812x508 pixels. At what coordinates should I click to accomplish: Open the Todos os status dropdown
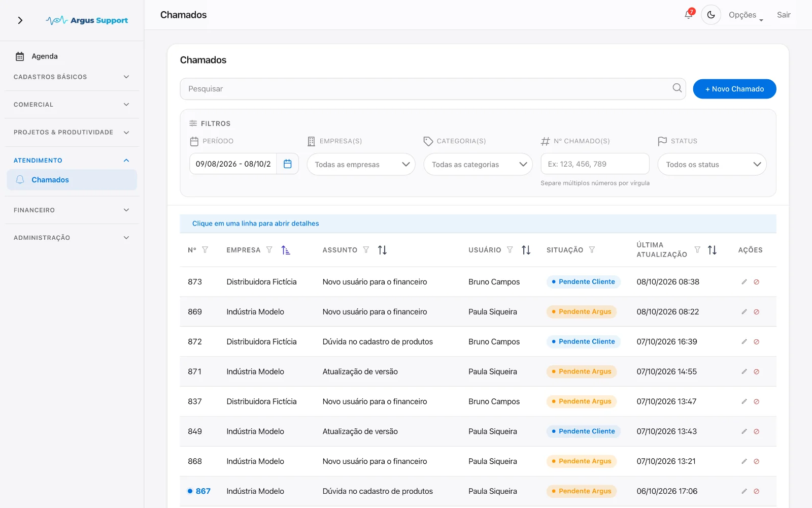tap(712, 164)
